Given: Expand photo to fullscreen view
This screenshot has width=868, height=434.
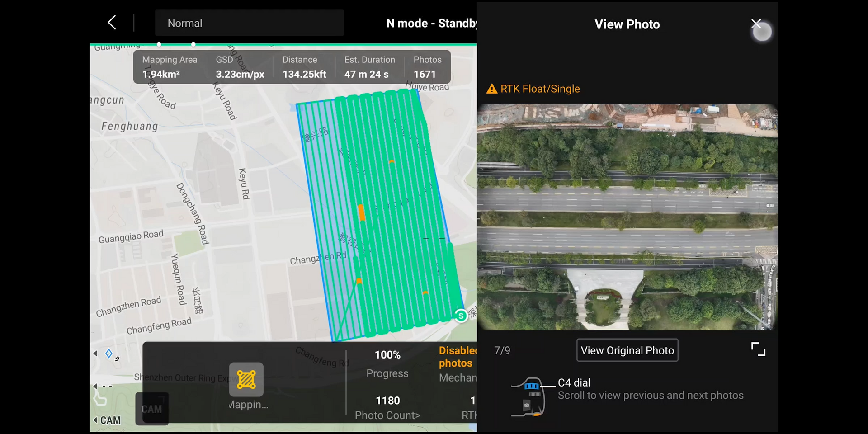Looking at the screenshot, I should [x=758, y=349].
